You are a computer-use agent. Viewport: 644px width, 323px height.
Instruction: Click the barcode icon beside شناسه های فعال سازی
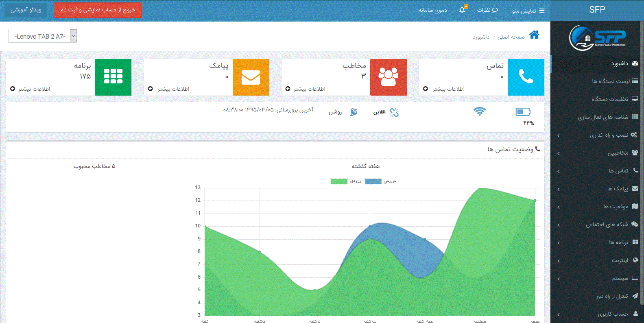click(635, 117)
